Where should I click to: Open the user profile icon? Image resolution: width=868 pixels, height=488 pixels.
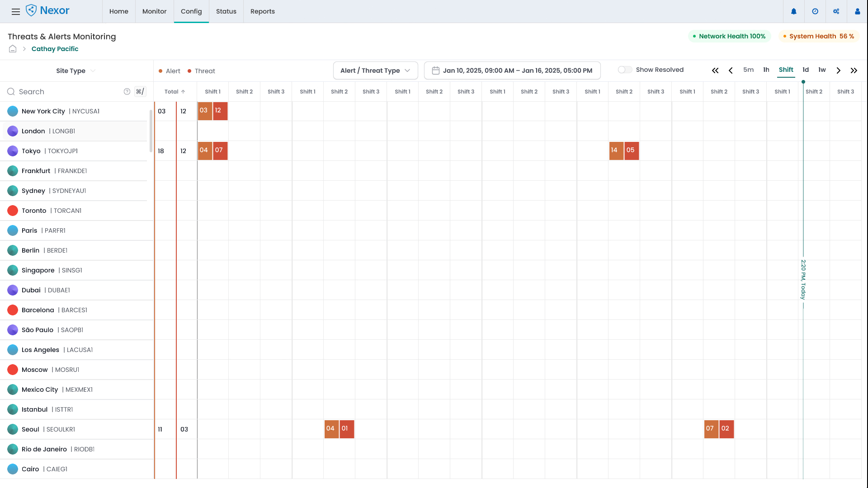pos(857,12)
